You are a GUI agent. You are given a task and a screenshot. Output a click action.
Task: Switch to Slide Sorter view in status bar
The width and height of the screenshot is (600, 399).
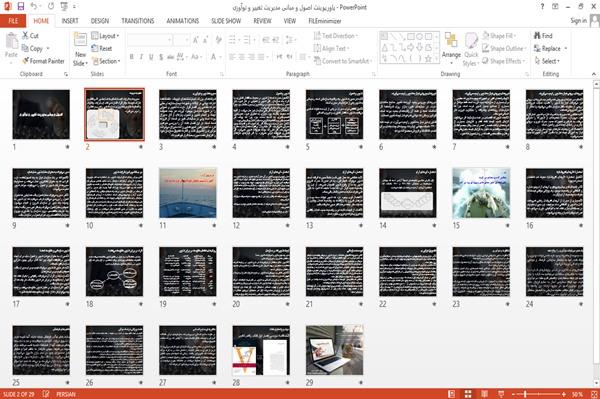pos(468,394)
